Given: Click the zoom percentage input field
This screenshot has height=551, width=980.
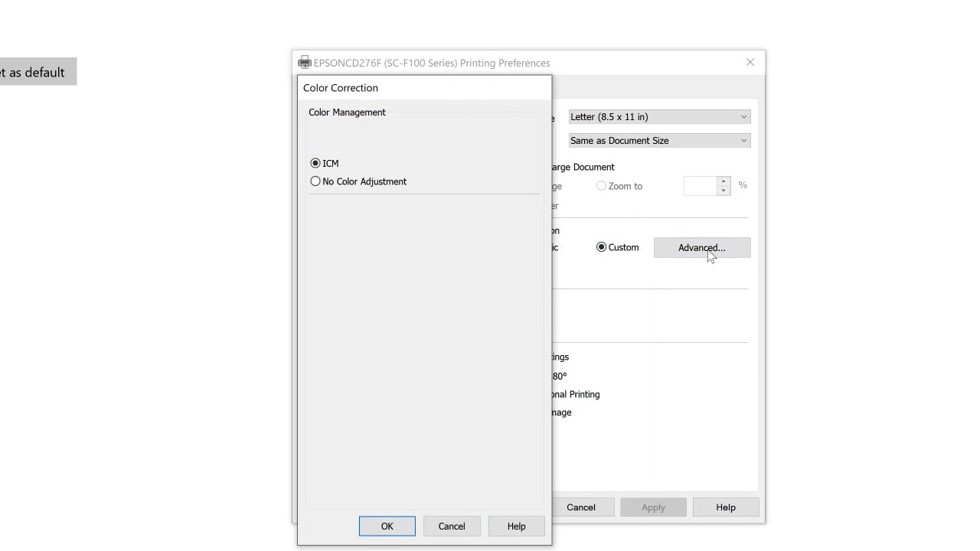Looking at the screenshot, I should point(700,186).
